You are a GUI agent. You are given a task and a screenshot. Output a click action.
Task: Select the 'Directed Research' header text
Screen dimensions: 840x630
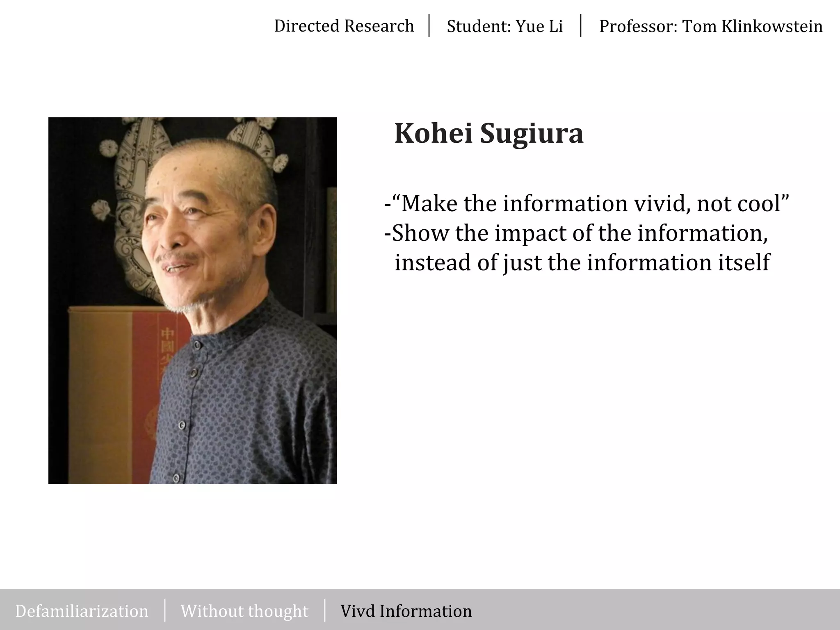pos(344,26)
